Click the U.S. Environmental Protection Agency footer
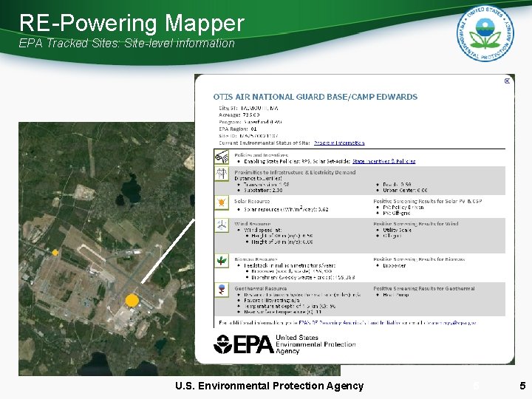Viewport: 532px width, 399px height. point(270,386)
